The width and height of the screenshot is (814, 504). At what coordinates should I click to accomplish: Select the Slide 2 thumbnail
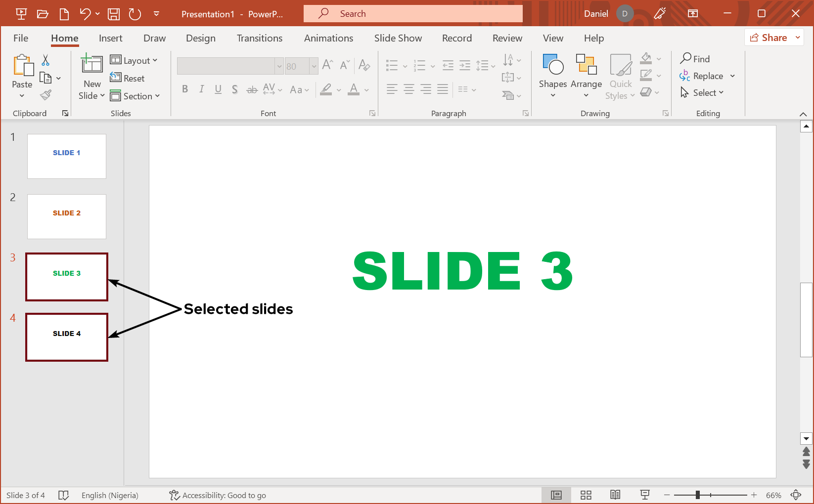coord(66,216)
